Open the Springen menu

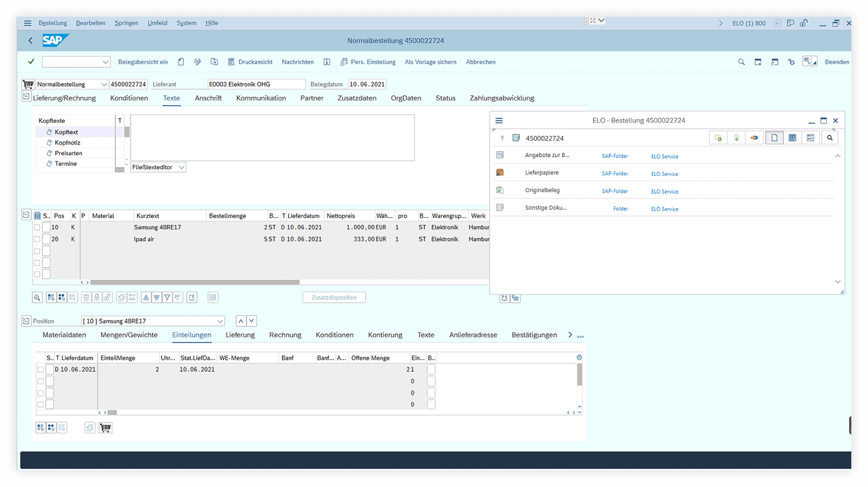[126, 23]
